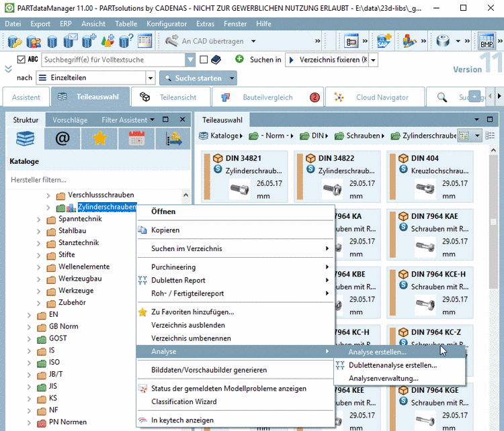Viewport: 504px width, 431px height.
Task: Click the green plus search icon
Action: [x=239, y=59]
